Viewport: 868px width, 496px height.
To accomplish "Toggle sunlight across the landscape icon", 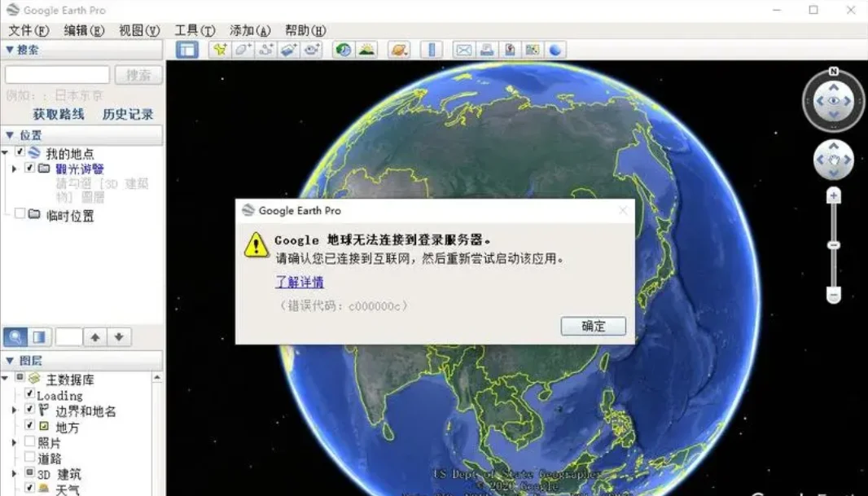I will point(366,50).
